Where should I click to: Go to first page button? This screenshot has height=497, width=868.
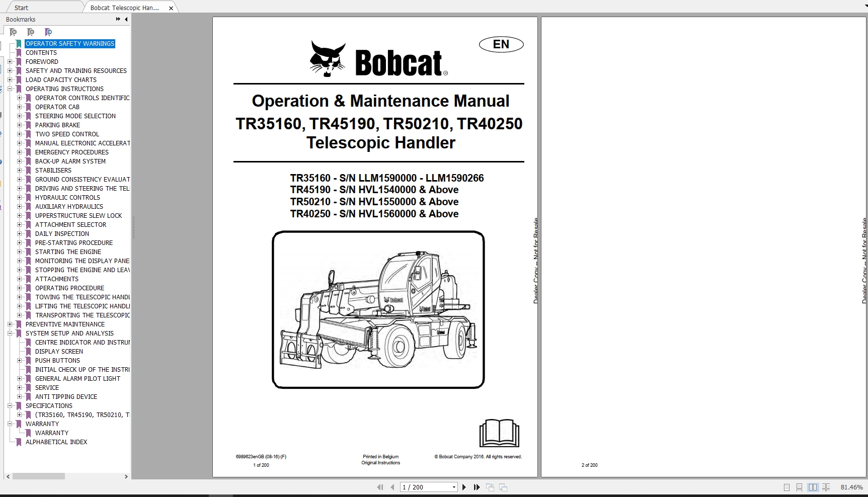coord(380,487)
